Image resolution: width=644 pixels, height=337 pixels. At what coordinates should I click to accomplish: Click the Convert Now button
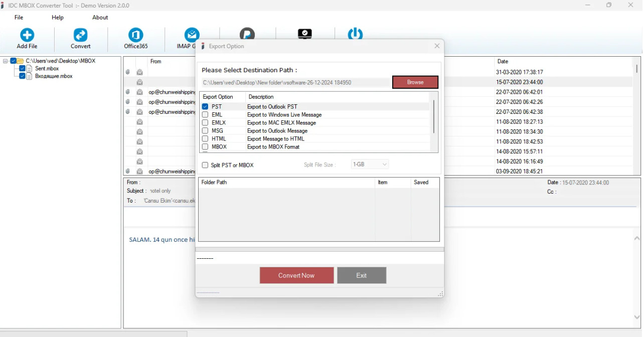pyautogui.click(x=296, y=275)
